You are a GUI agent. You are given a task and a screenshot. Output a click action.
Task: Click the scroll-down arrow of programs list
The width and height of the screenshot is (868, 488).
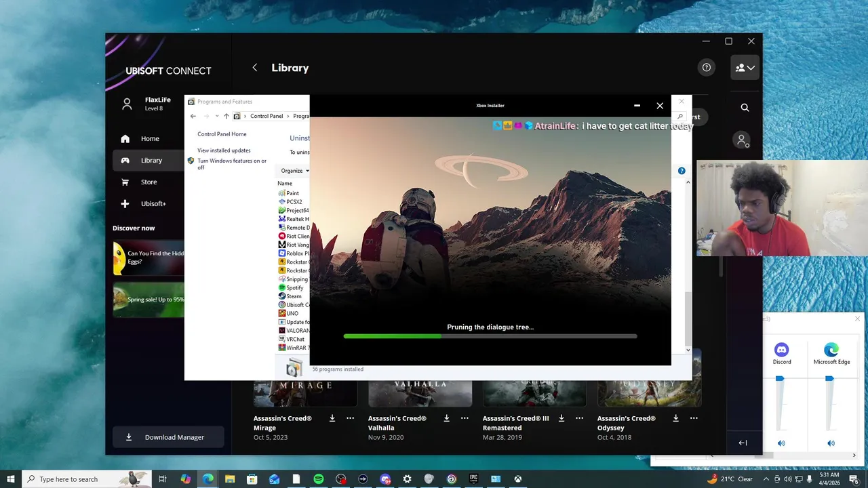pos(688,350)
